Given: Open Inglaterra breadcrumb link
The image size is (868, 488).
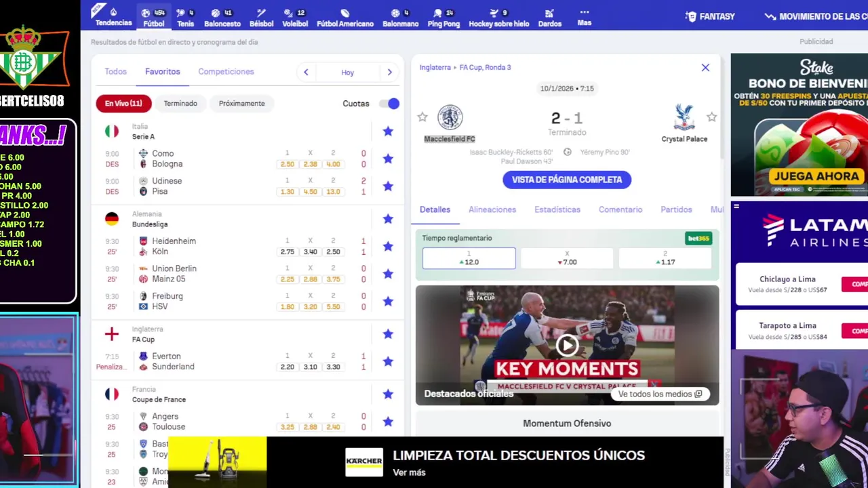Looking at the screenshot, I should coord(435,68).
